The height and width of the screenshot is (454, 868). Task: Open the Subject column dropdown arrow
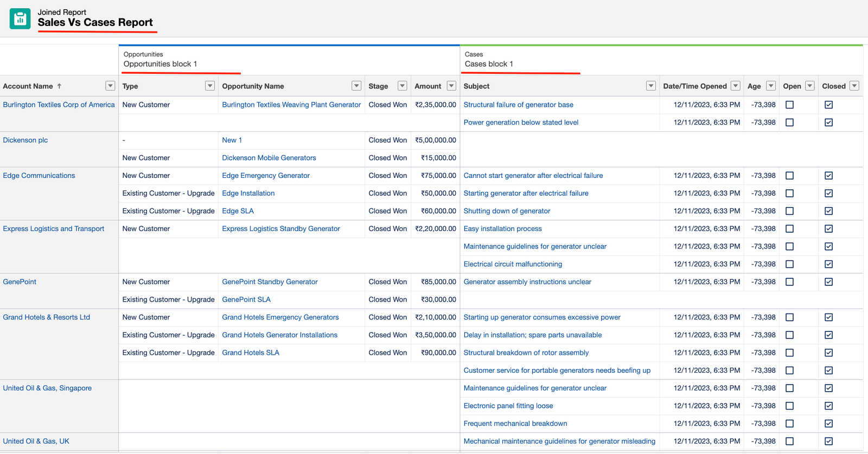click(x=651, y=86)
